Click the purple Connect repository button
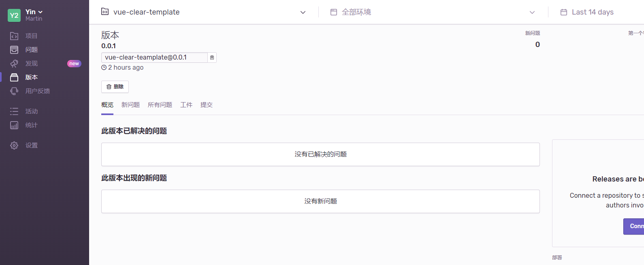Image resolution: width=644 pixels, height=265 pixels. tap(634, 227)
